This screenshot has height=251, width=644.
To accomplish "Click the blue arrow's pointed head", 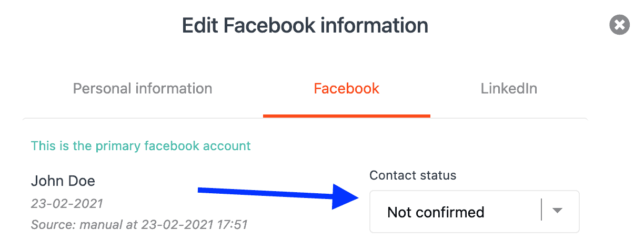I will [x=346, y=196].
